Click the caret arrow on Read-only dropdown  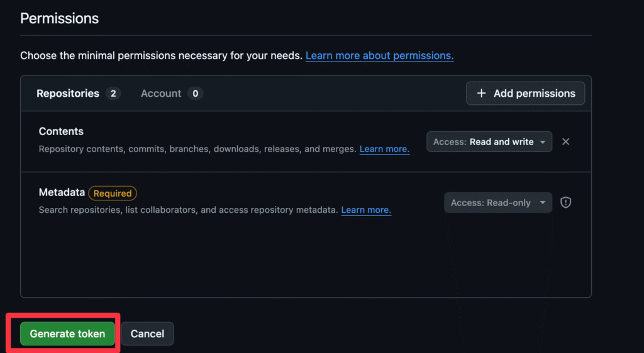coord(543,202)
